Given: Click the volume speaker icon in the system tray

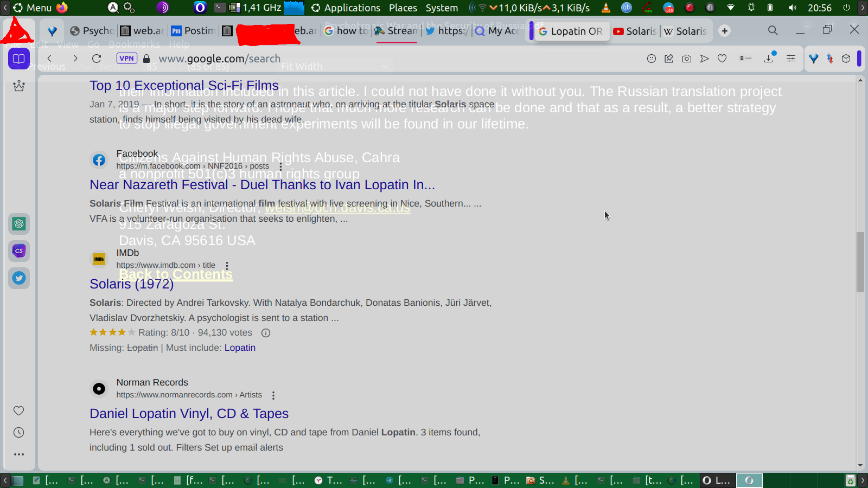Looking at the screenshot, I should pyautogui.click(x=793, y=8).
